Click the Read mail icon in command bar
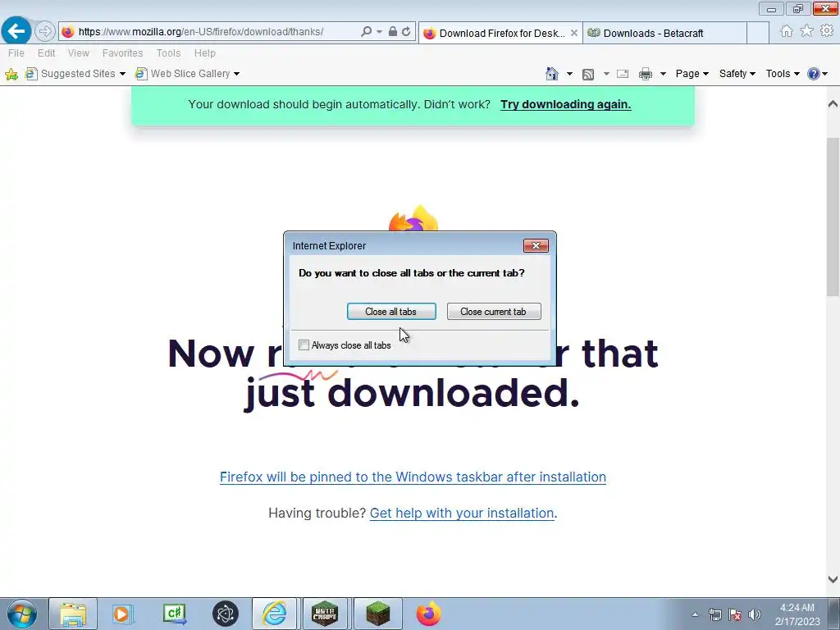 (x=623, y=74)
